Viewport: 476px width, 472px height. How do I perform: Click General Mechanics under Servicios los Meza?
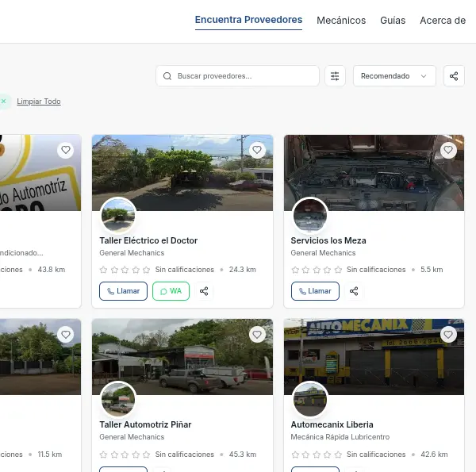[x=323, y=253]
